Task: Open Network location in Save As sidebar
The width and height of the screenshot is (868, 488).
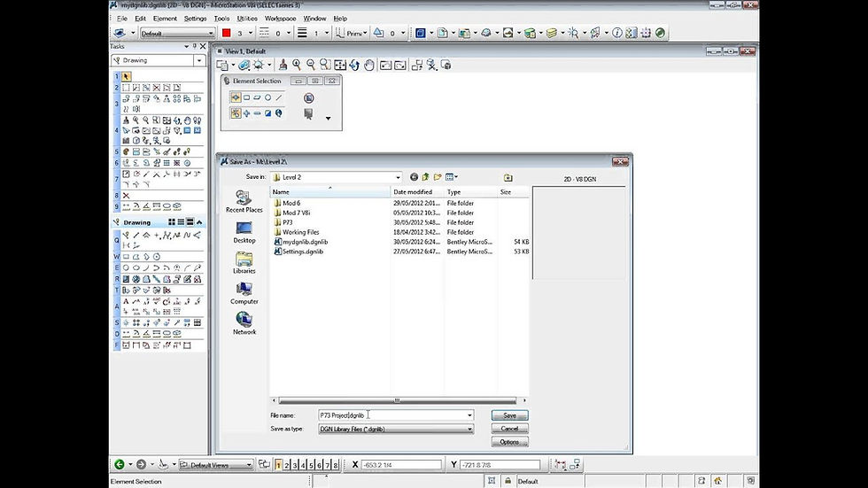Action: point(244,323)
